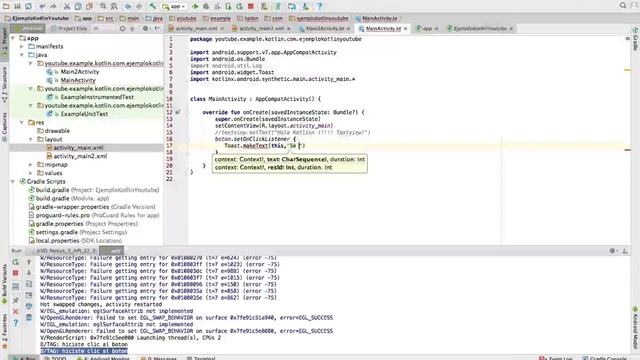Click the Find magnifier icon in toolbar
640x360 pixels.
(103, 6)
